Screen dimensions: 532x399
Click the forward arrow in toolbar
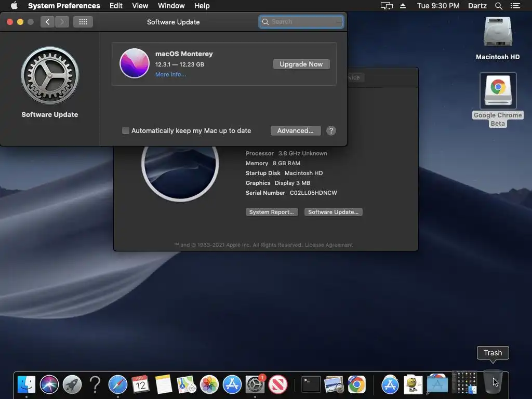pos(62,22)
